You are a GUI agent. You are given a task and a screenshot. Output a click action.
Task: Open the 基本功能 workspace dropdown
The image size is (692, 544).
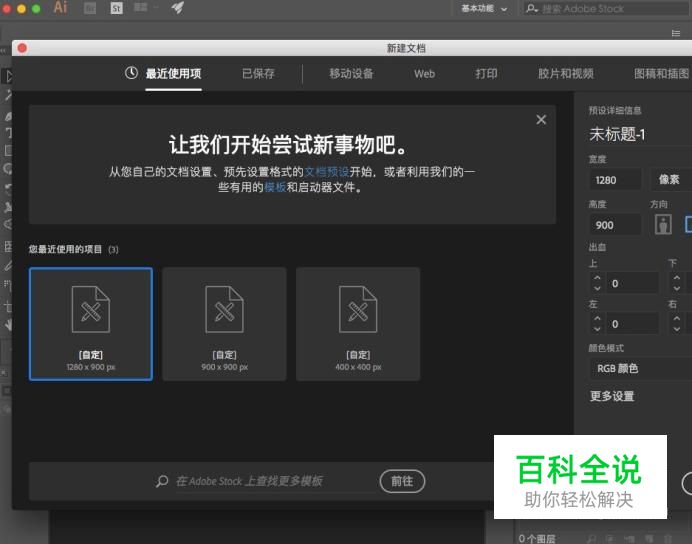[x=484, y=8]
